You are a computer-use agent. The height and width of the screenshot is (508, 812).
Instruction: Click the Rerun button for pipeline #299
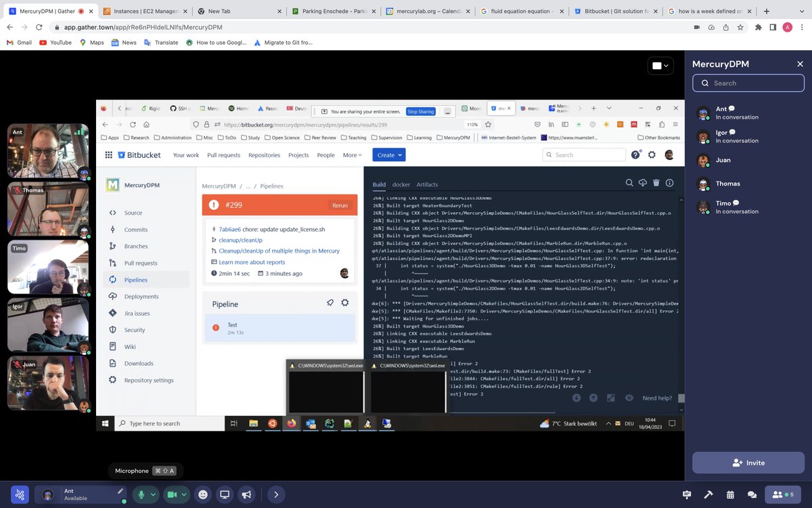coord(340,205)
